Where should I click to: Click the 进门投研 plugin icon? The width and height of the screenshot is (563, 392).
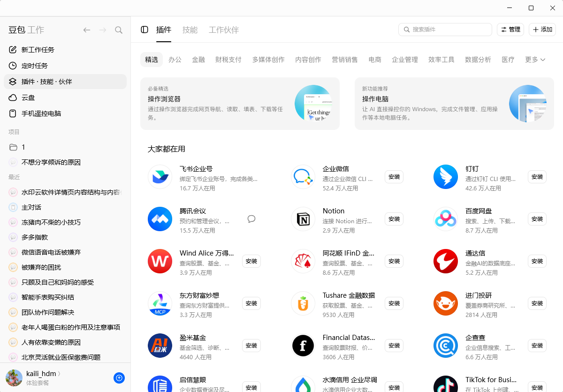446,303
